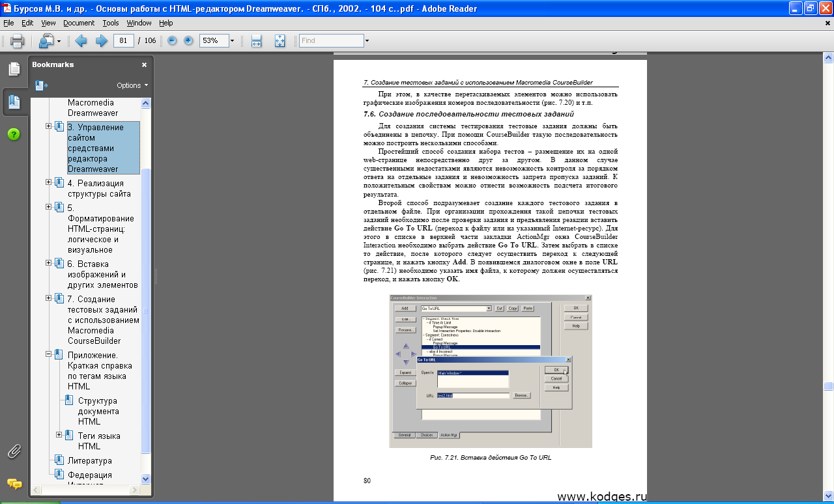Open the Help menu
The height and width of the screenshot is (504, 834).
pos(166,23)
